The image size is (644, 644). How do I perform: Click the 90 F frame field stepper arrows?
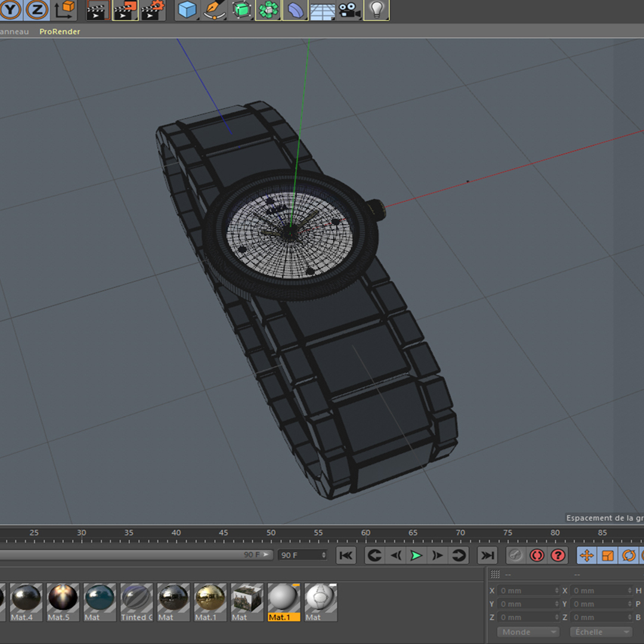click(324, 555)
